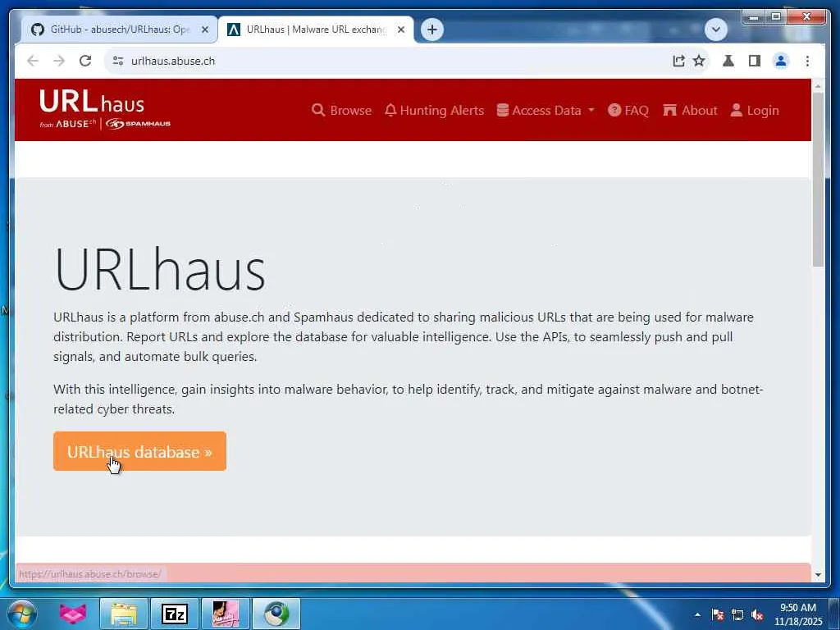Viewport: 840px width, 630px height.
Task: Reload the current page
Action: pyautogui.click(x=85, y=61)
